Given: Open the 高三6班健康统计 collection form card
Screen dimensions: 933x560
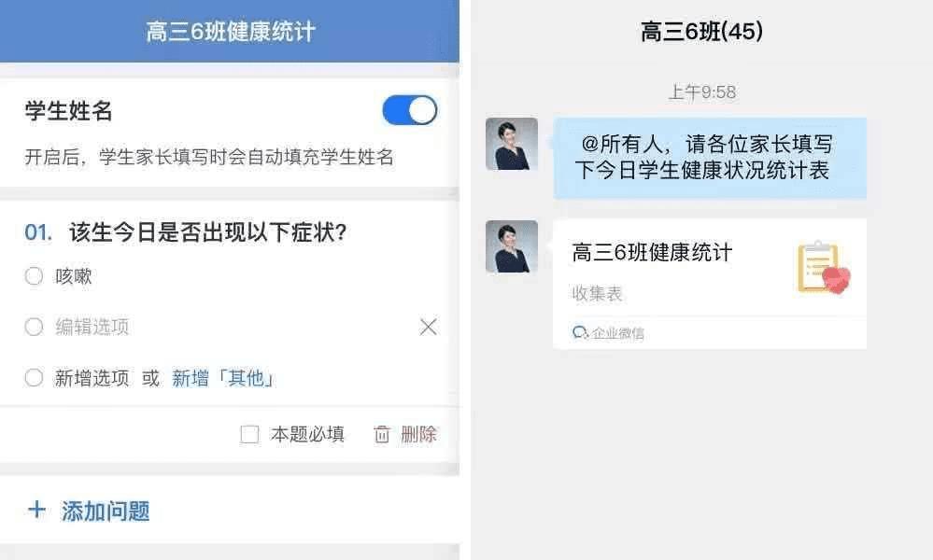Looking at the screenshot, I should click(x=709, y=284).
